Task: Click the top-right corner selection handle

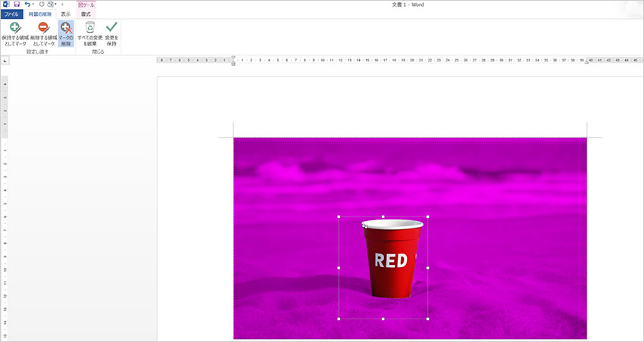Action: [428, 216]
